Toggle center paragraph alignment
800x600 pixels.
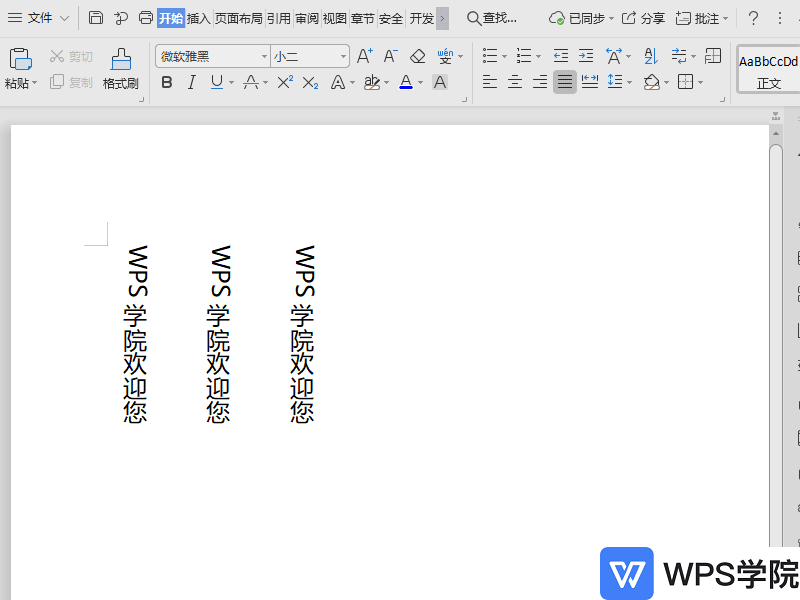point(514,82)
